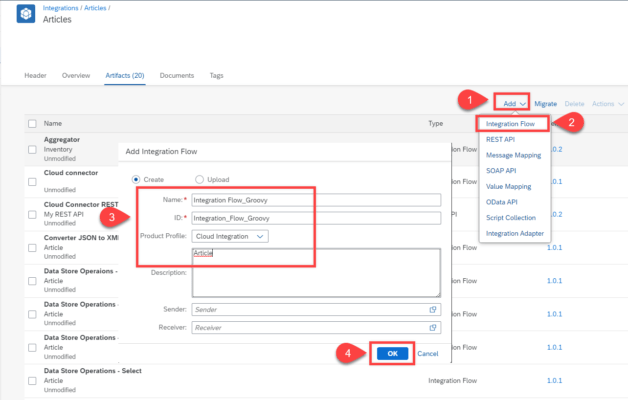Select the Create radio button
This screenshot has height=400, width=628.
pos(137,178)
